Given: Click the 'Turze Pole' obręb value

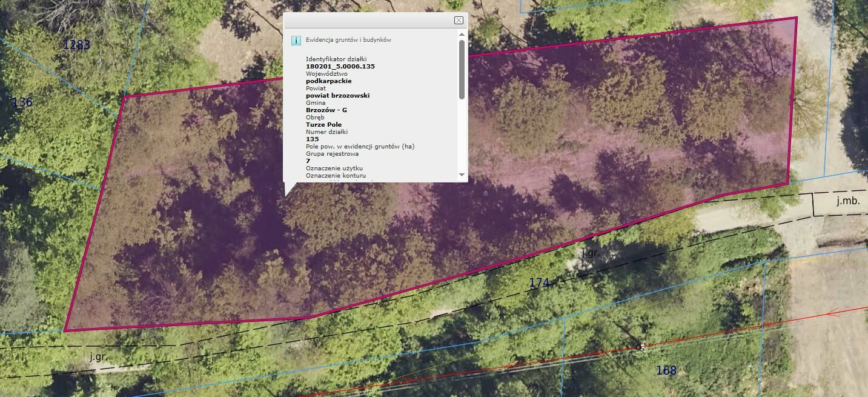Looking at the screenshot, I should click(x=323, y=125).
